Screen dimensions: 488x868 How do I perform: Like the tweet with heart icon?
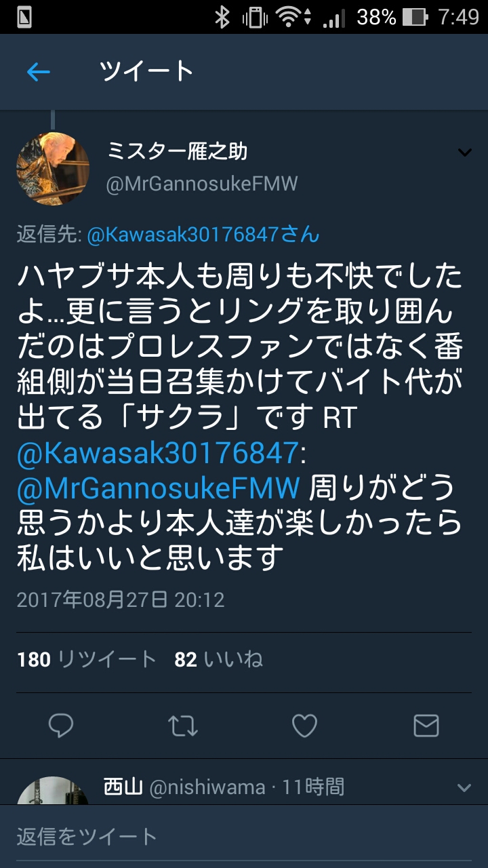click(304, 726)
